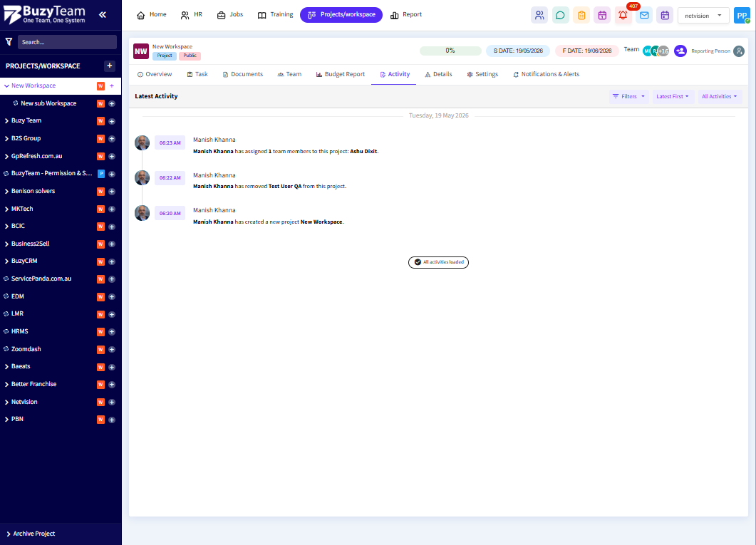Open the Report menu
756x545 pixels.
(406, 15)
